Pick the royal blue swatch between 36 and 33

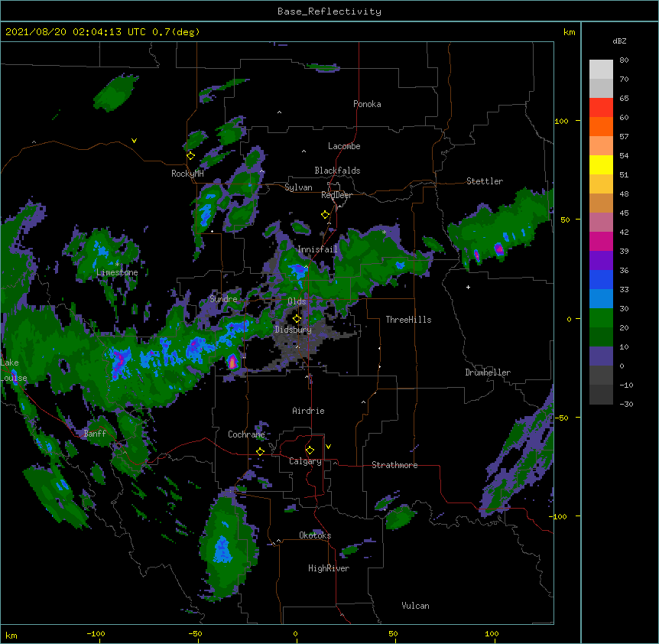(x=601, y=279)
